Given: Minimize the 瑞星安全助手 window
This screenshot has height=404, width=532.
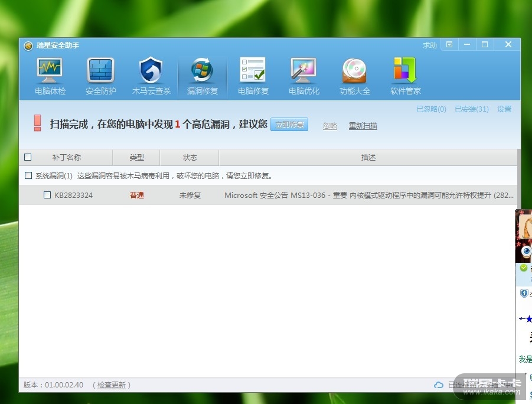Looking at the screenshot, I should point(467,44).
